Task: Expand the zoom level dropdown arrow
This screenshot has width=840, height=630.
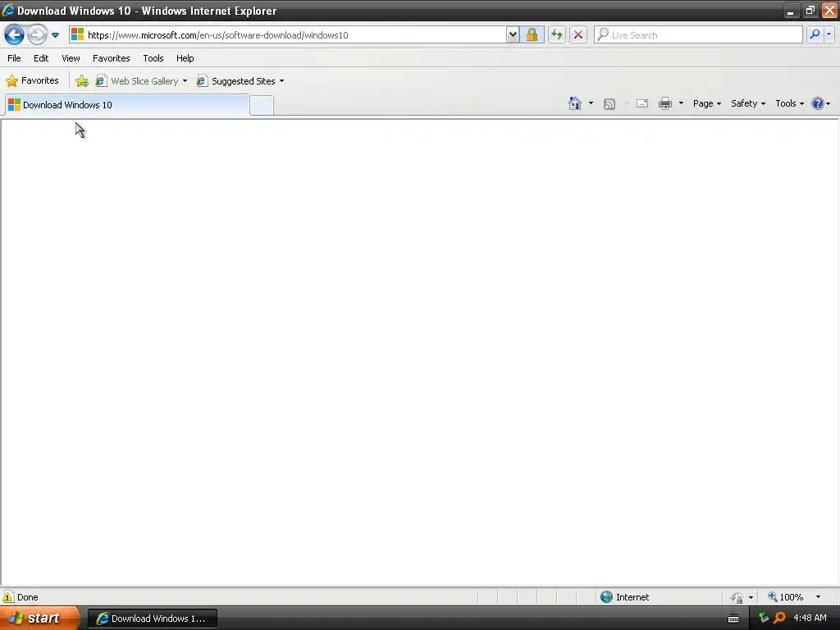Action: pyautogui.click(x=818, y=597)
